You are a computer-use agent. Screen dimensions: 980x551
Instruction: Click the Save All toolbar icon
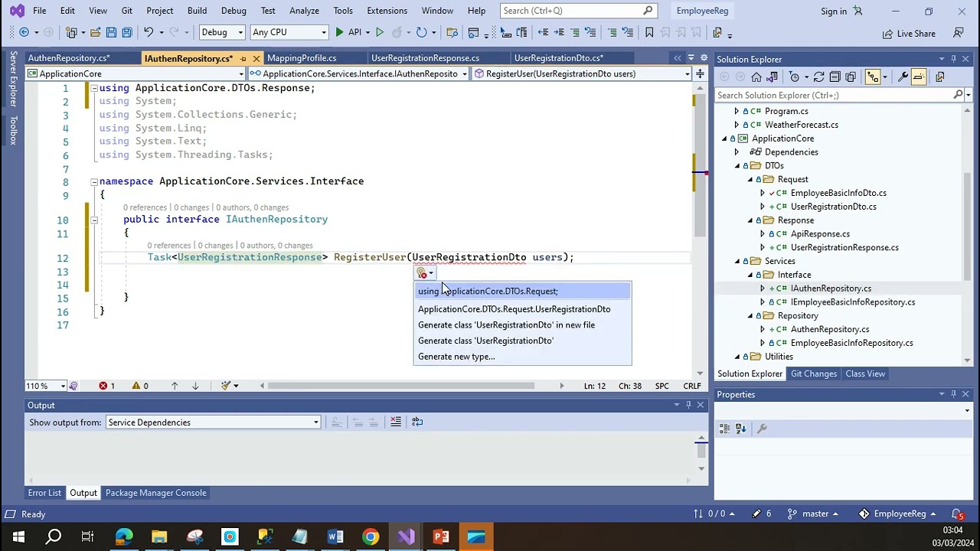(x=126, y=33)
